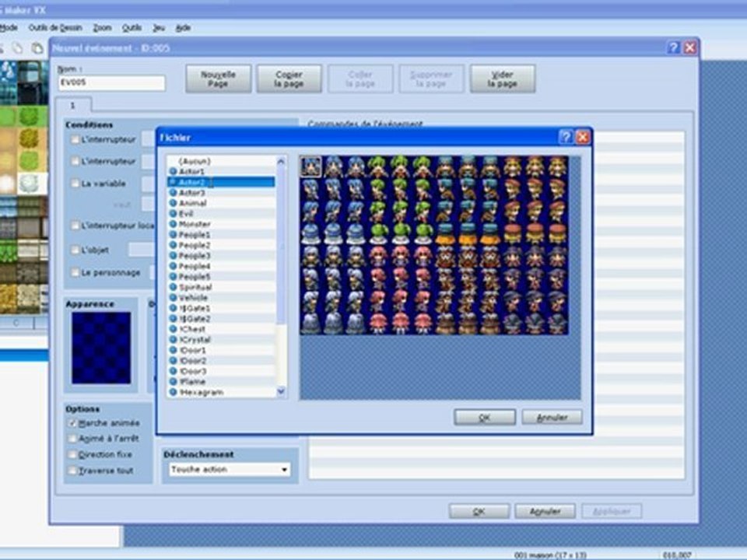Confirm with OK in Fichier dialog
Image resolution: width=747 pixels, height=560 pixels.
point(485,417)
